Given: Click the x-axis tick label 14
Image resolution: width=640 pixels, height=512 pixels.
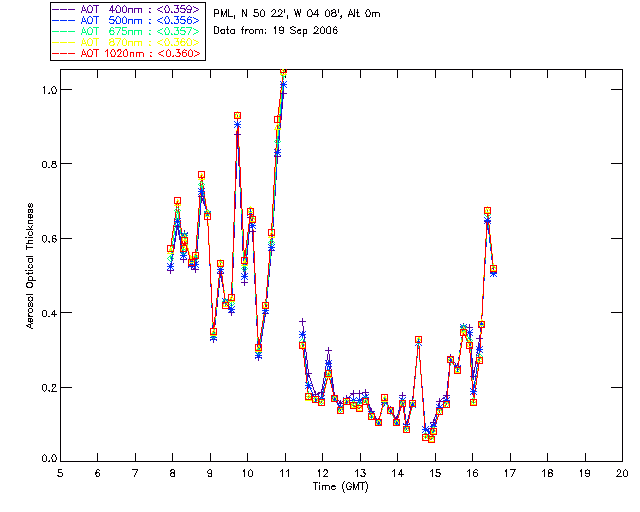Looking at the screenshot, I should pyautogui.click(x=398, y=473).
